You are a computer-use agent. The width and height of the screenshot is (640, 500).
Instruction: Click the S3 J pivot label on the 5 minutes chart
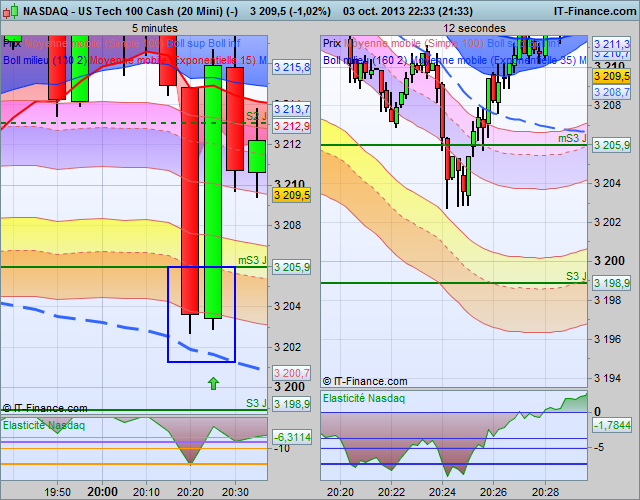[x=256, y=403]
